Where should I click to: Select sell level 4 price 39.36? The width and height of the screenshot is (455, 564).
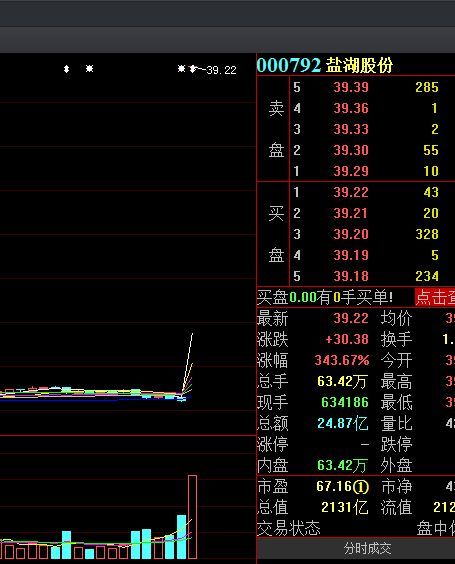coord(351,108)
